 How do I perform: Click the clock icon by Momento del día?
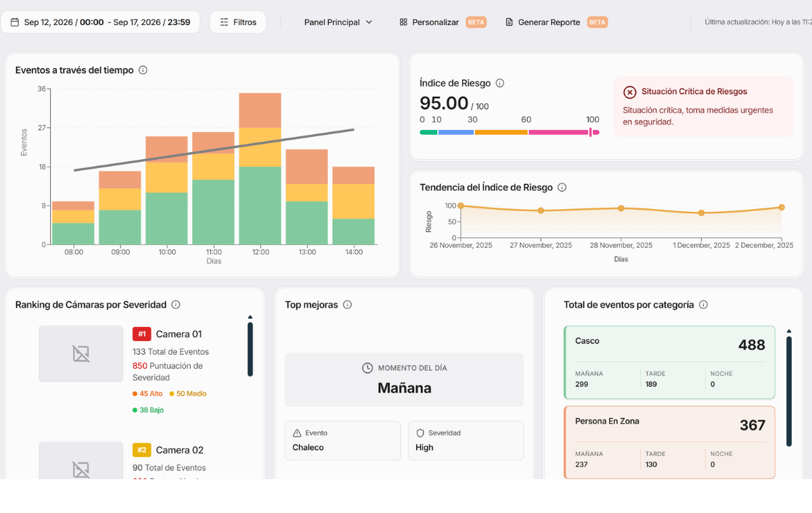pos(367,368)
